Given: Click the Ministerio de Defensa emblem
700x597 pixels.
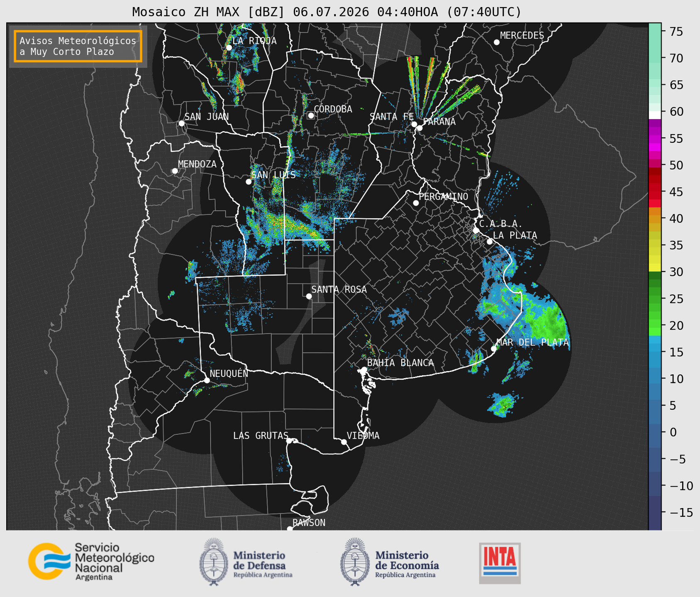Looking at the screenshot, I should (214, 562).
